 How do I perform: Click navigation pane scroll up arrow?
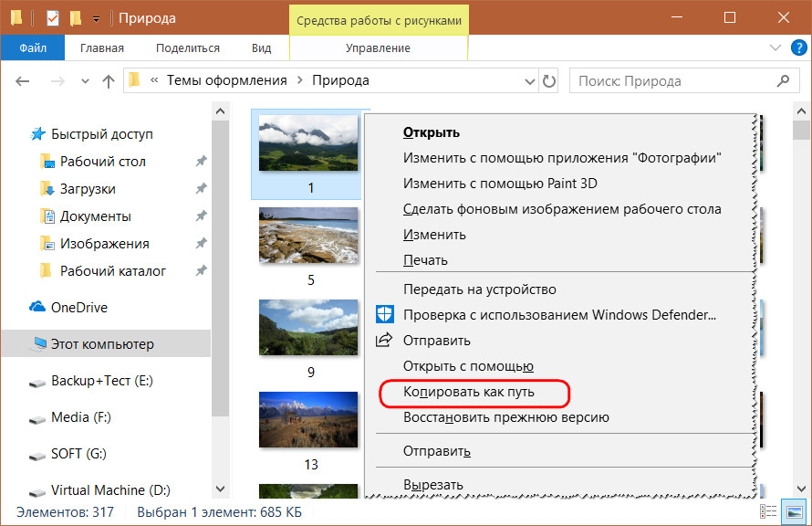pos(220,110)
